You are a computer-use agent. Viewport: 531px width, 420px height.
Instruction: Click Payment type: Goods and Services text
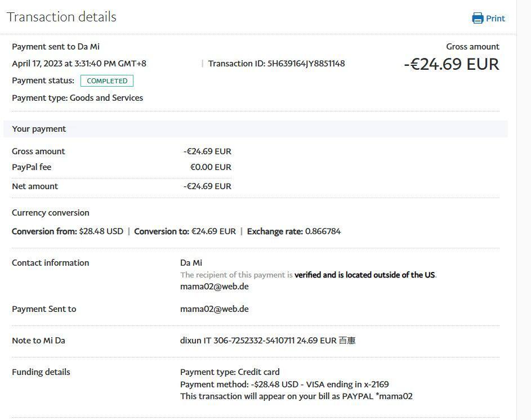77,97
